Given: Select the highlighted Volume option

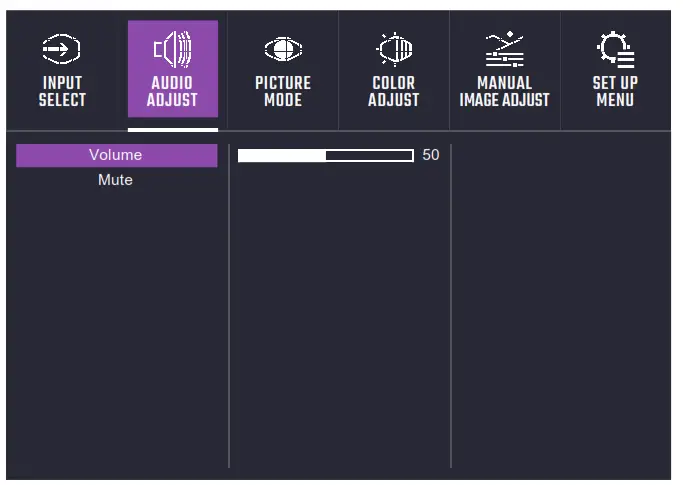Looking at the screenshot, I should tap(116, 155).
